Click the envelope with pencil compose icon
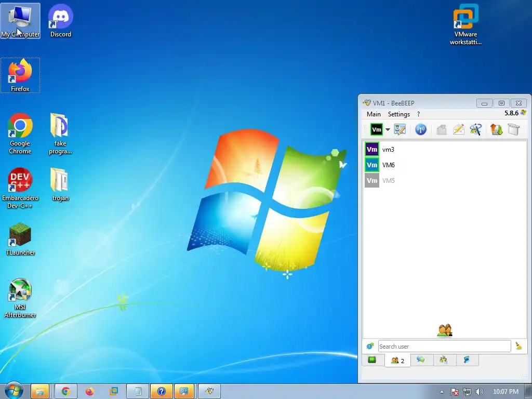This screenshot has height=399, width=532. pos(459,129)
